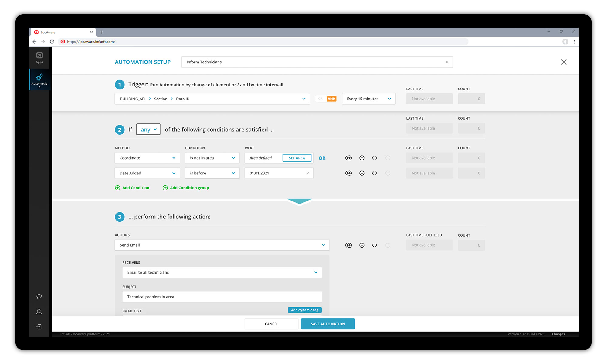This screenshot has width=607, height=364.
Task: Open code view icon on Send Email action
Action: pos(375,245)
